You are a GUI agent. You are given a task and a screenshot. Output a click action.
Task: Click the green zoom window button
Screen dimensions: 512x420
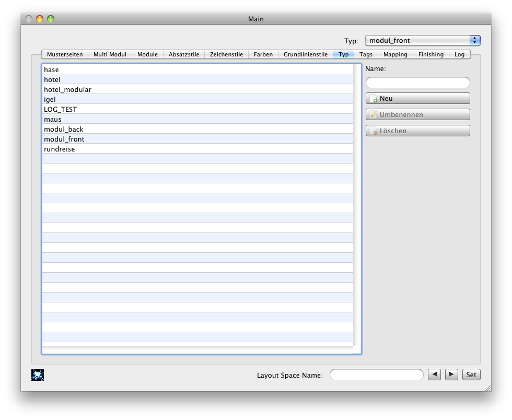[x=51, y=19]
